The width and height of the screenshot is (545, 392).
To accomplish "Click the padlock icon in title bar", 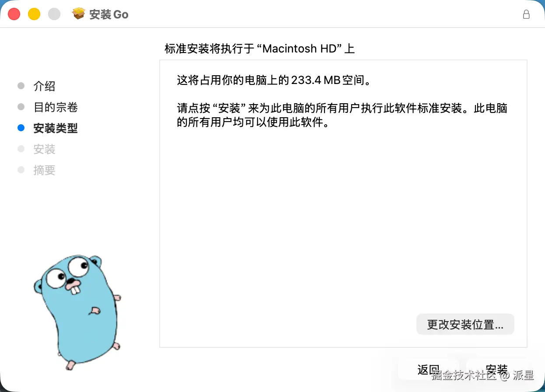I will (526, 14).
